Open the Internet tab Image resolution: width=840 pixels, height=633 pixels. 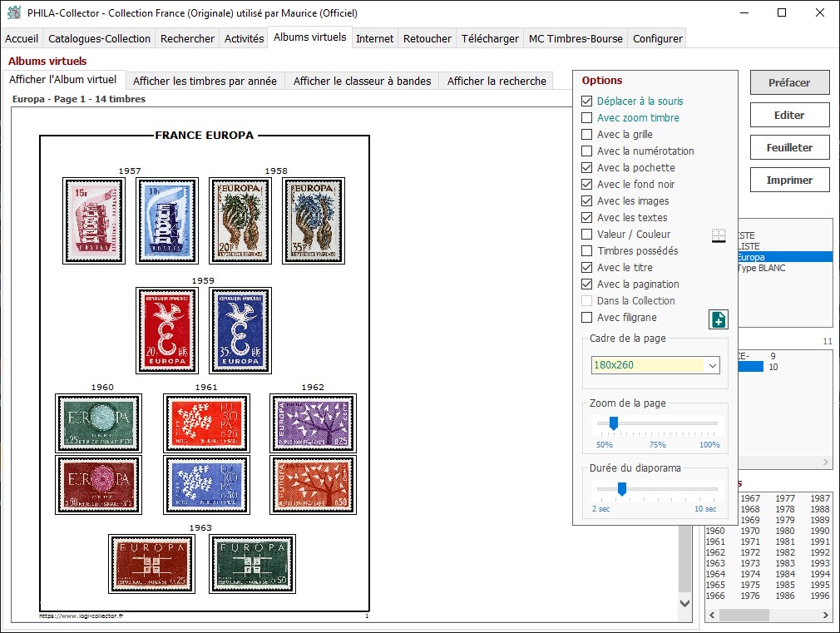tap(374, 38)
